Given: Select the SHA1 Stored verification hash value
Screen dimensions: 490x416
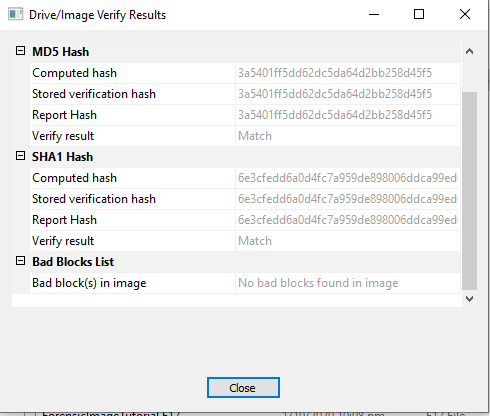Looking at the screenshot, I should 348,199.
